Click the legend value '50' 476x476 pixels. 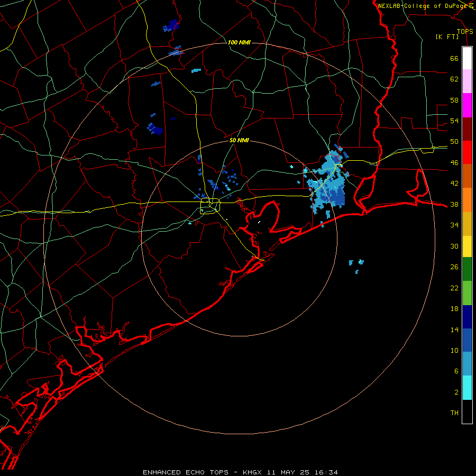pyautogui.click(x=454, y=142)
